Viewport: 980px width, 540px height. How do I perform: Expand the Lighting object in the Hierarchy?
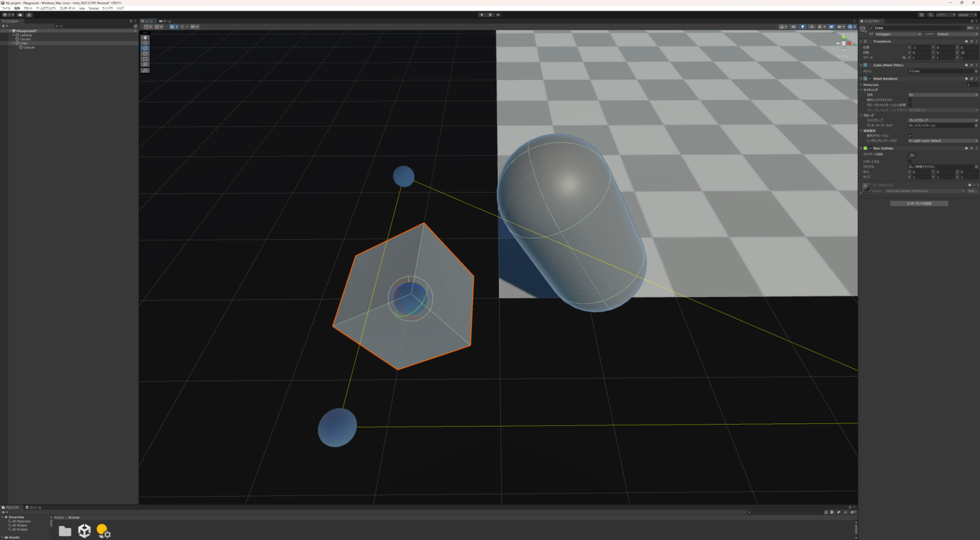click(x=13, y=35)
